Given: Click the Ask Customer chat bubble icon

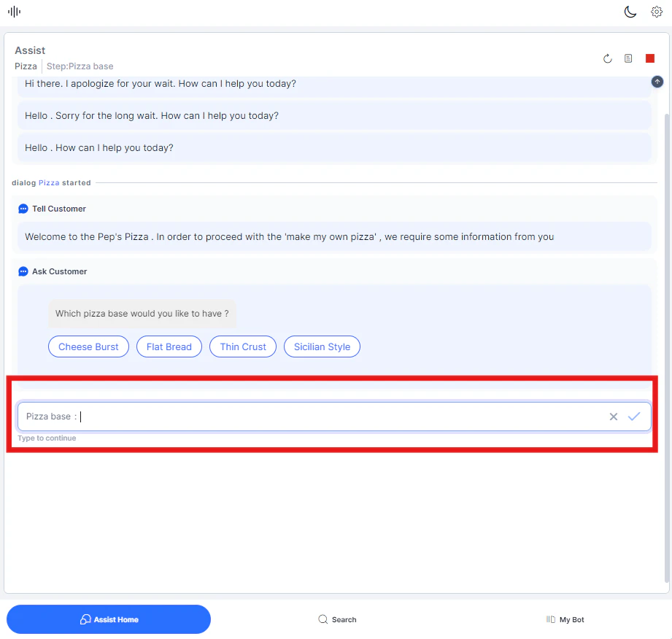Looking at the screenshot, I should point(23,271).
